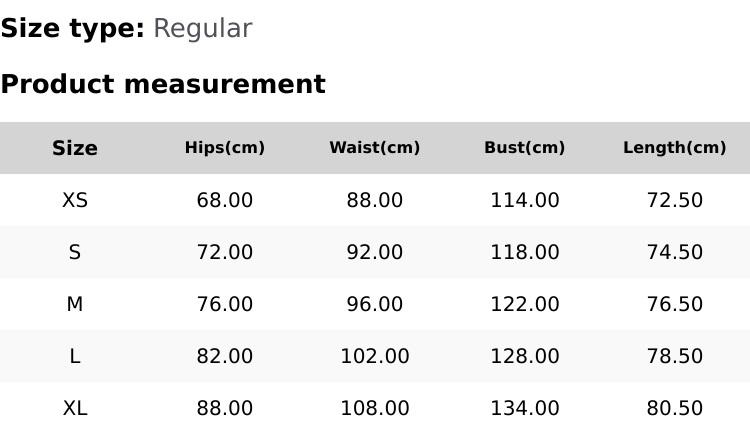
Task: Select the M size row label
Action: click(75, 304)
